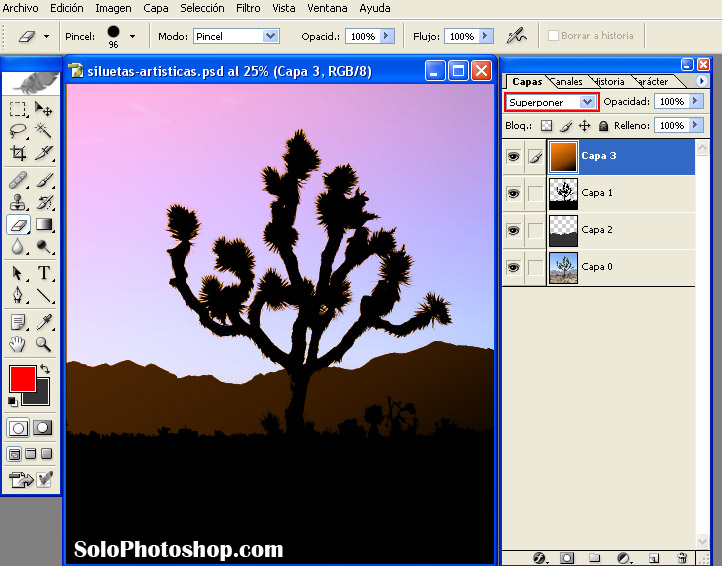Image resolution: width=722 pixels, height=566 pixels.
Task: Select the Crop tool in toolbox
Action: [18, 153]
